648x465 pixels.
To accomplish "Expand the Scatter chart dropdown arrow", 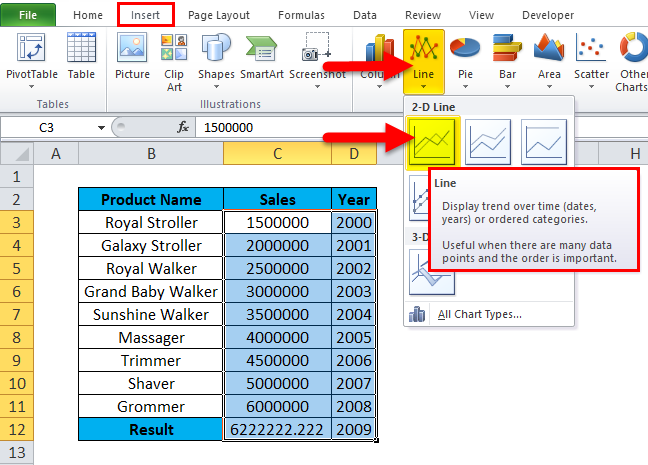I will tap(591, 87).
